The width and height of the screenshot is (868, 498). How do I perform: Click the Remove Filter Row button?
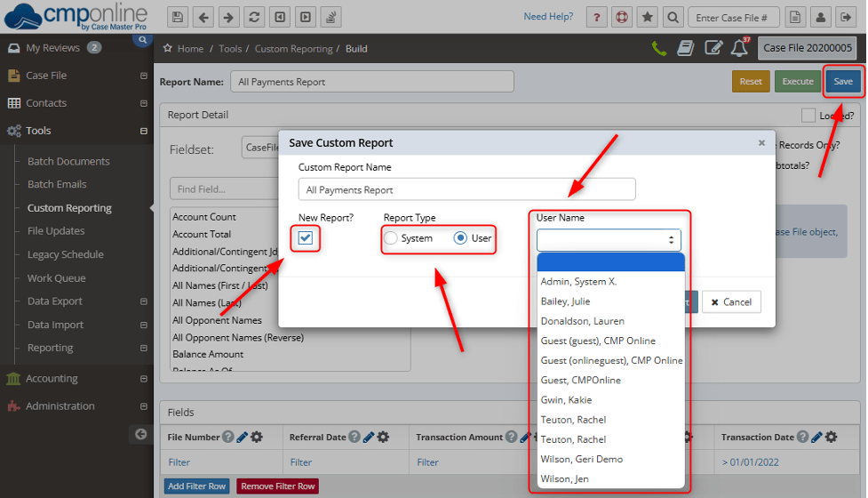pos(278,486)
